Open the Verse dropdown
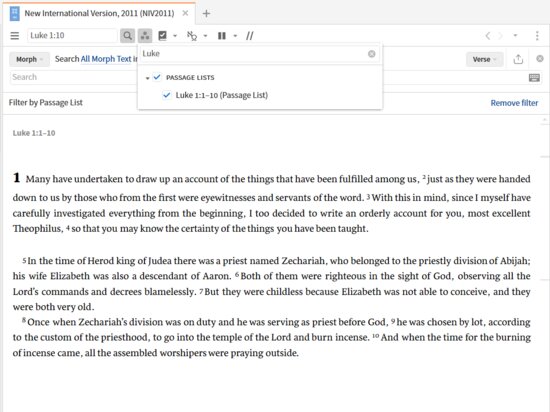 click(484, 59)
